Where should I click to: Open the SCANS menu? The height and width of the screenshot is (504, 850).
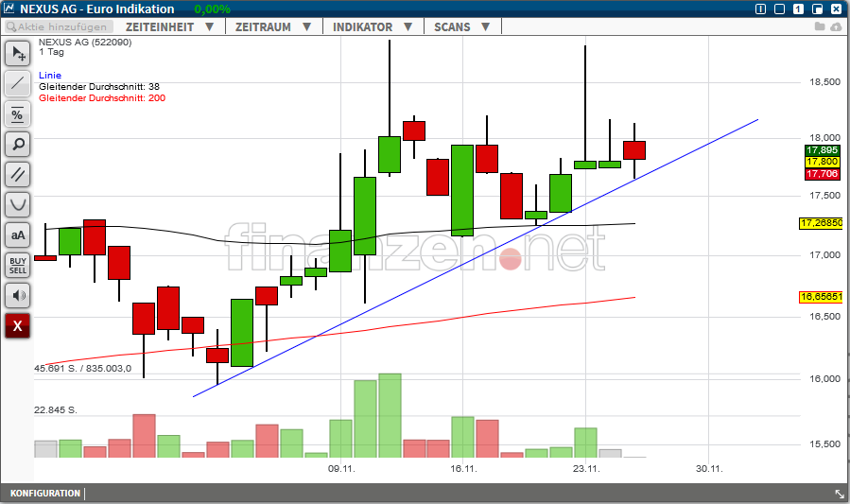coord(460,26)
